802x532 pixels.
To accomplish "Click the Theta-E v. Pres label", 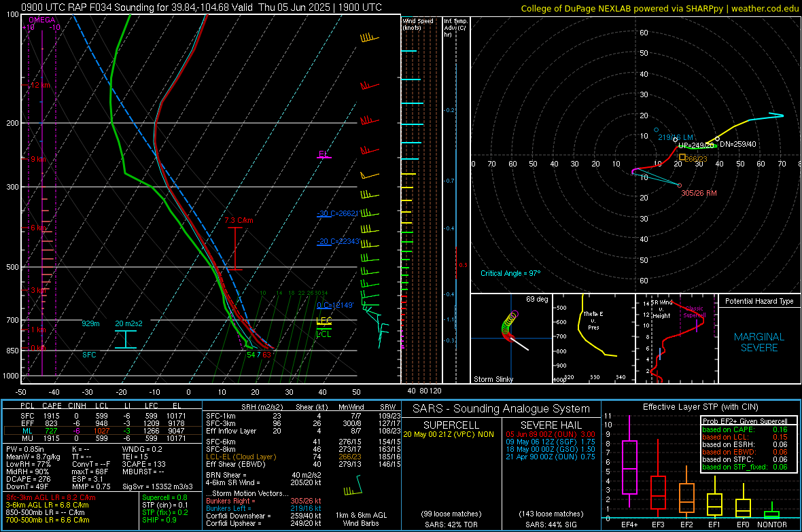I will pyautogui.click(x=593, y=320).
